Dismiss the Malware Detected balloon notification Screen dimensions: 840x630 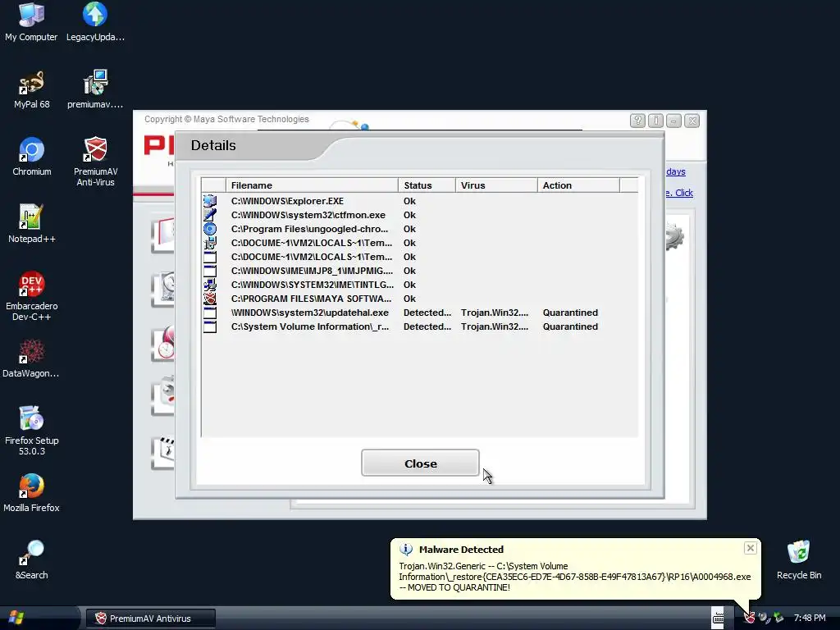tap(750, 548)
